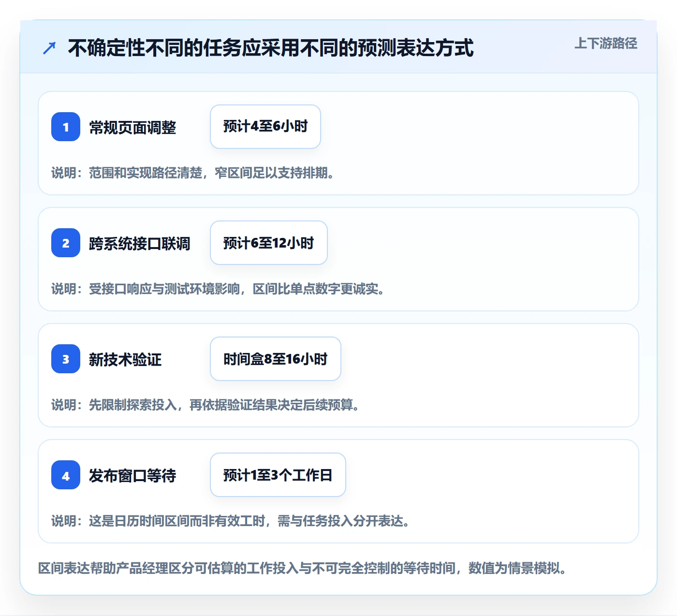Click the 预计1至3个工作日 pill
The height and width of the screenshot is (616, 677).
pyautogui.click(x=278, y=475)
